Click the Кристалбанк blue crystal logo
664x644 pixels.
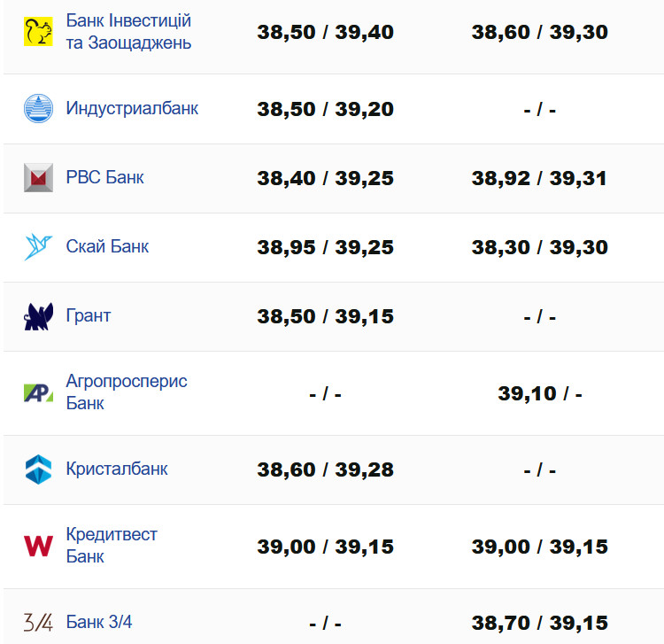click(38, 469)
